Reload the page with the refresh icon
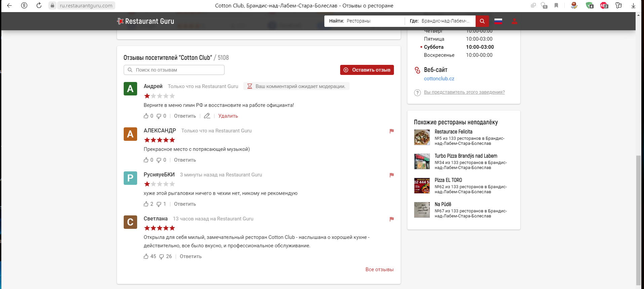644x289 pixels. pos(39,5)
